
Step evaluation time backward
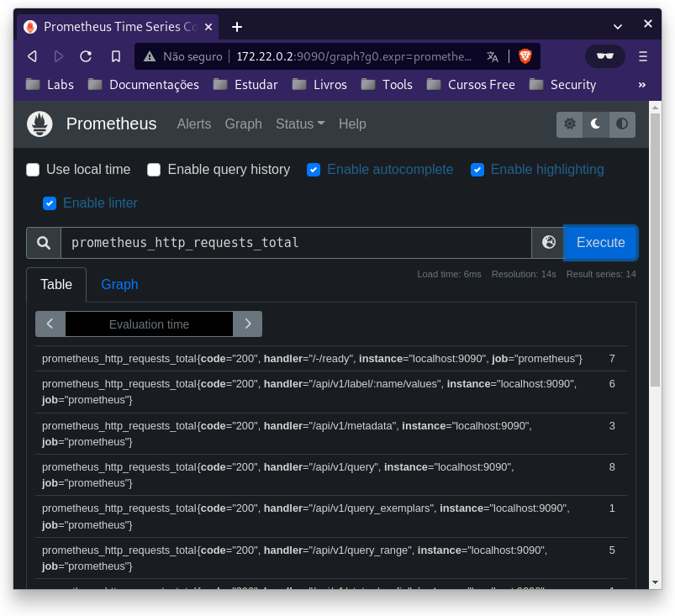pos(50,324)
